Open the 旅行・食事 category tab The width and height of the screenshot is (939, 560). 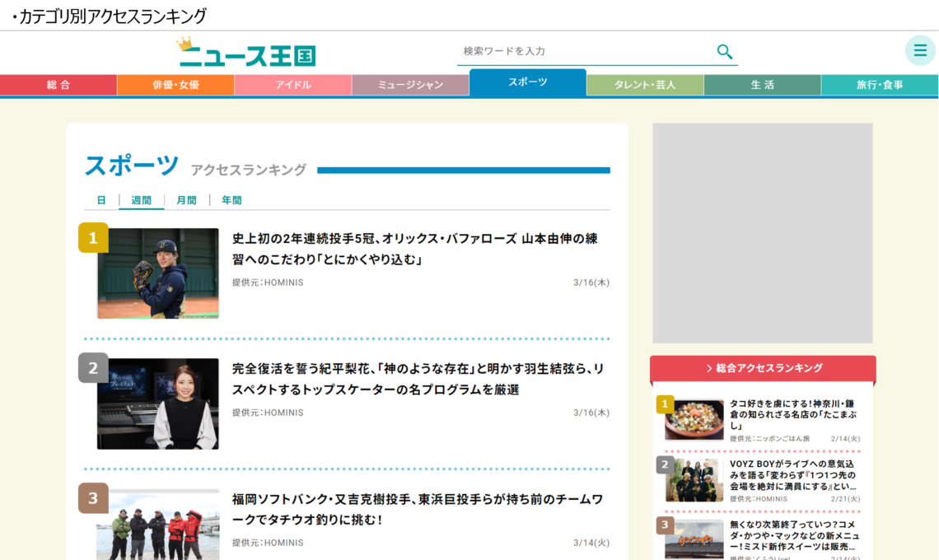tap(880, 85)
